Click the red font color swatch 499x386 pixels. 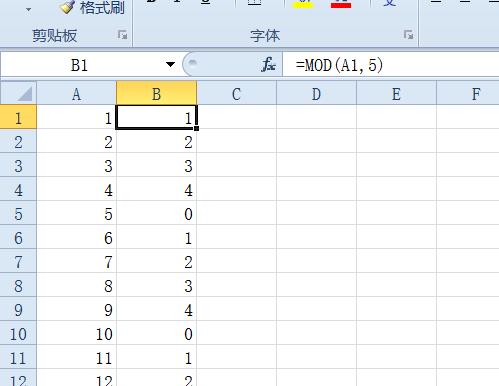click(x=341, y=4)
